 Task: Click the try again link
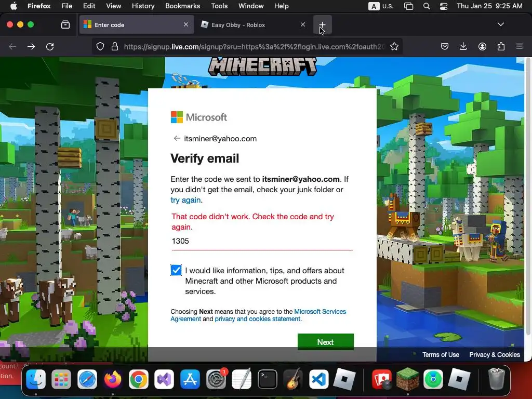click(x=185, y=200)
